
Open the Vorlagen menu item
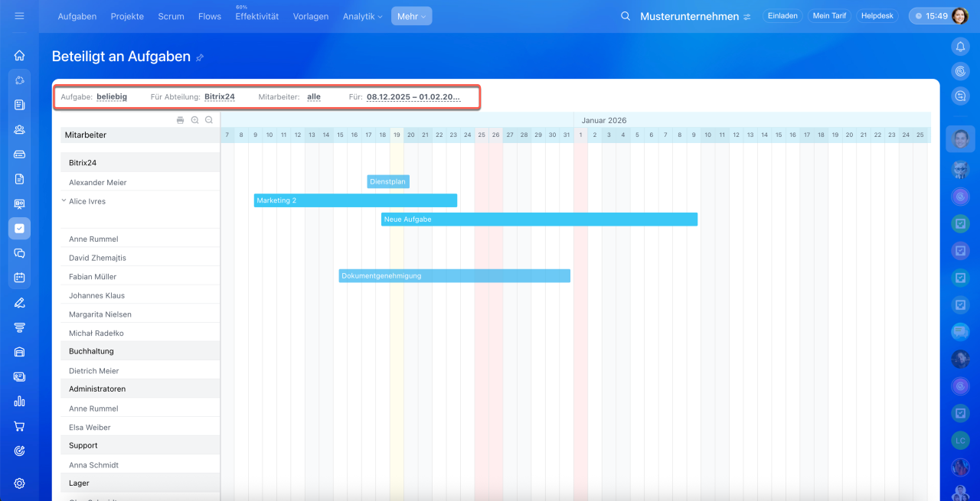tap(311, 16)
